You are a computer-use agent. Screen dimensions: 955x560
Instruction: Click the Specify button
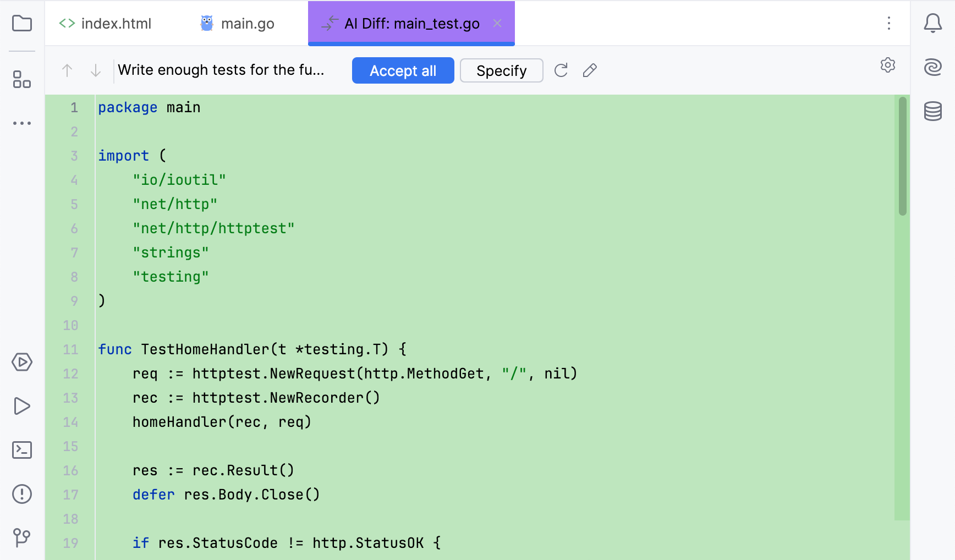(x=501, y=70)
